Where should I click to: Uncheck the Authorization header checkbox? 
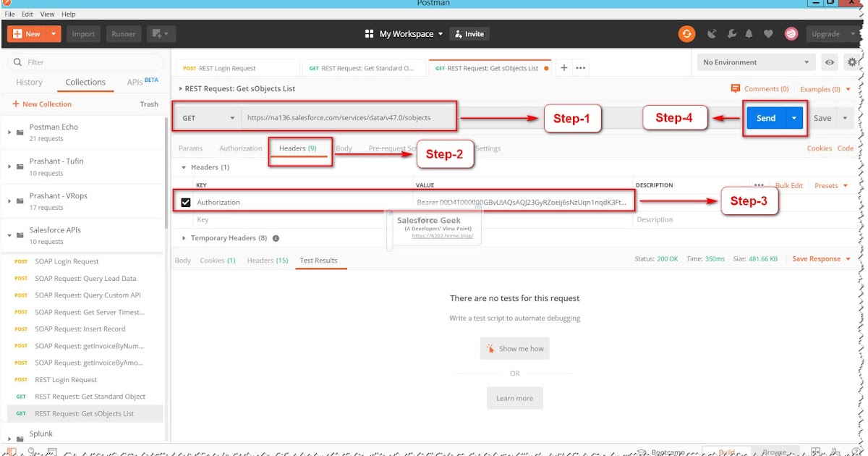click(x=186, y=202)
